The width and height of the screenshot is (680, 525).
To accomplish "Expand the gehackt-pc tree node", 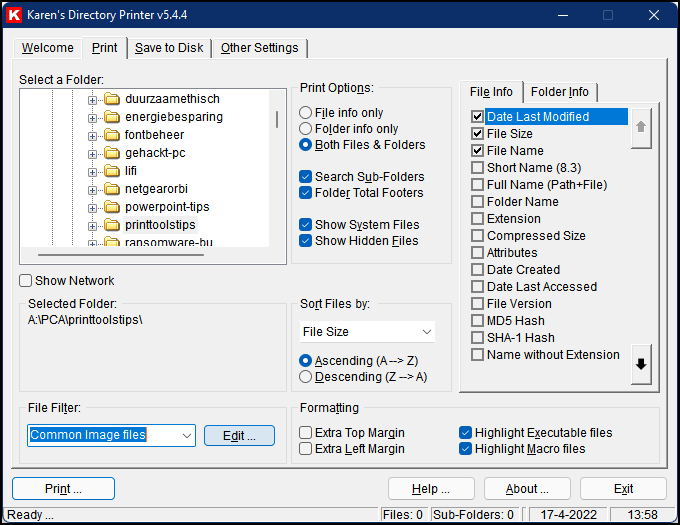I will coord(92,154).
